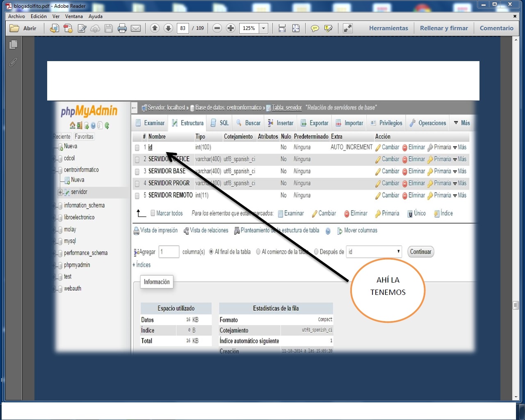Click the scrollbar down arrow at bottom

[516, 397]
